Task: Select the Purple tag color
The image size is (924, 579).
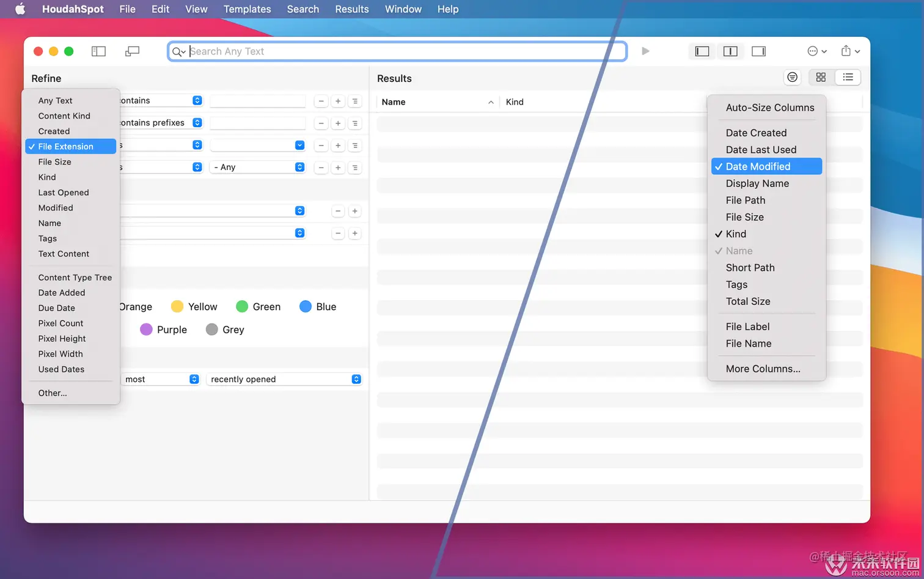Action: (x=164, y=330)
